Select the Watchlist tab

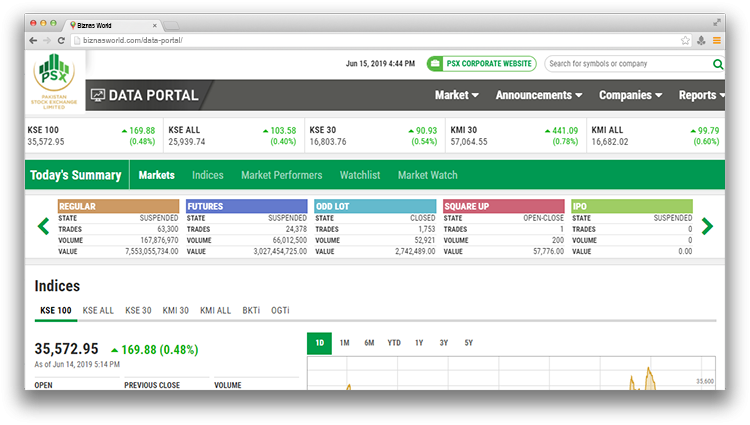pyautogui.click(x=360, y=175)
